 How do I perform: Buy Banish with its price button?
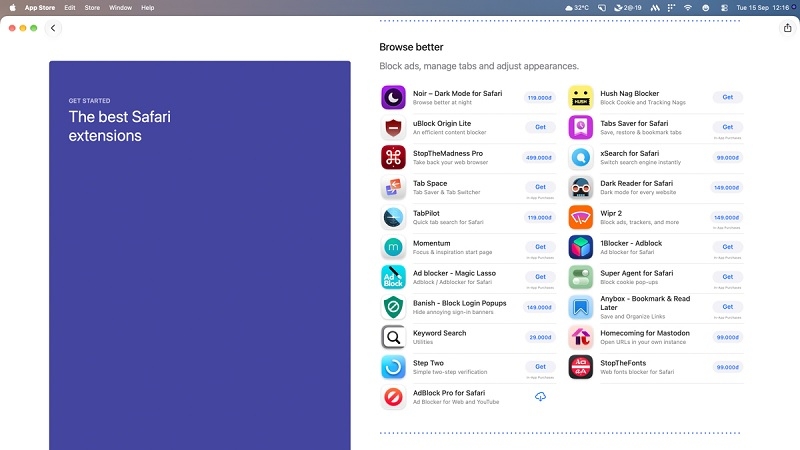click(x=539, y=307)
